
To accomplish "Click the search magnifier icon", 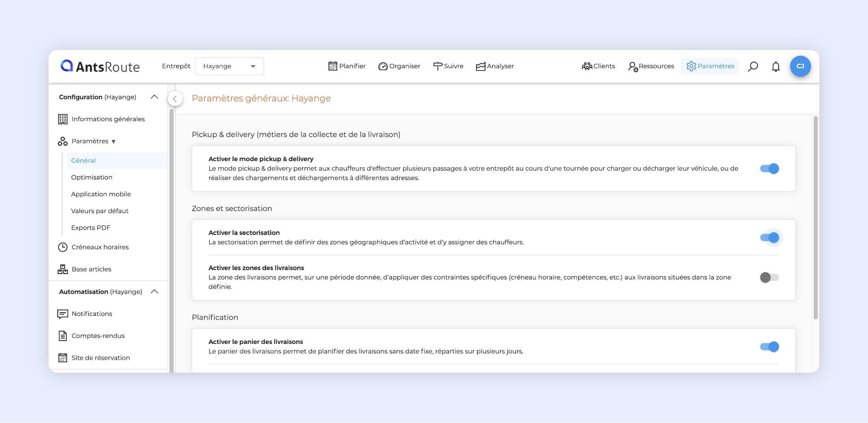I will (753, 66).
